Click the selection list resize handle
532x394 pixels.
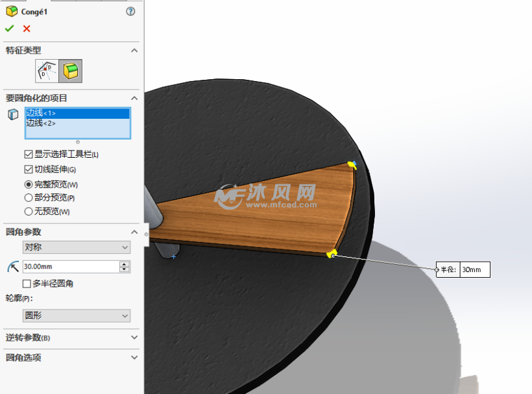[x=78, y=142]
